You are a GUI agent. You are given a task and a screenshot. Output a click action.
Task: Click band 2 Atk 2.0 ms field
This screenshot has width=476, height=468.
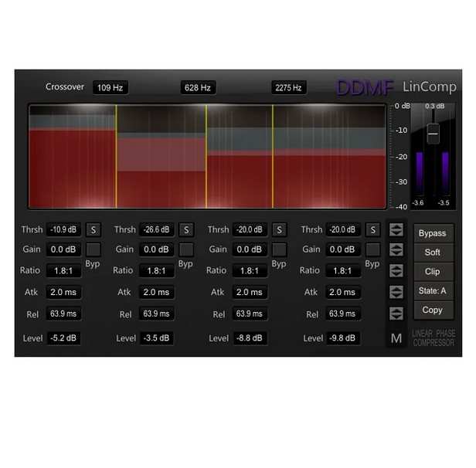point(157,292)
